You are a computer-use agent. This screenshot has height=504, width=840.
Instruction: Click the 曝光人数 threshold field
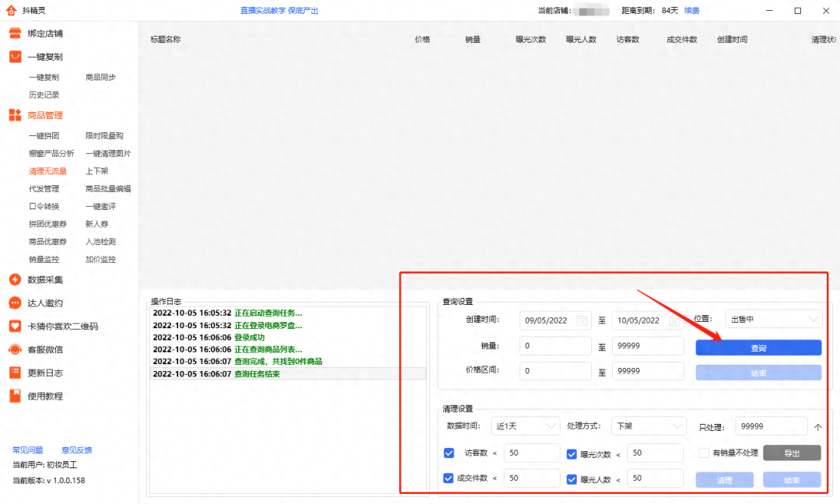pos(655,478)
